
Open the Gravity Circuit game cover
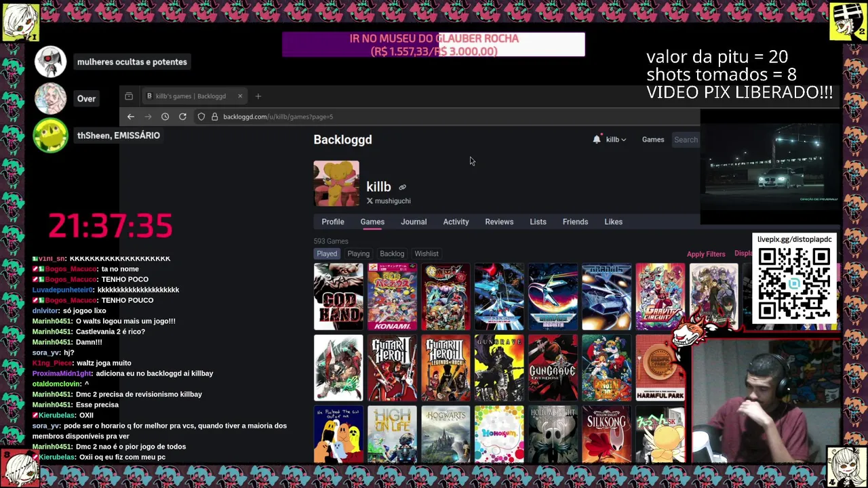pyautogui.click(x=660, y=297)
